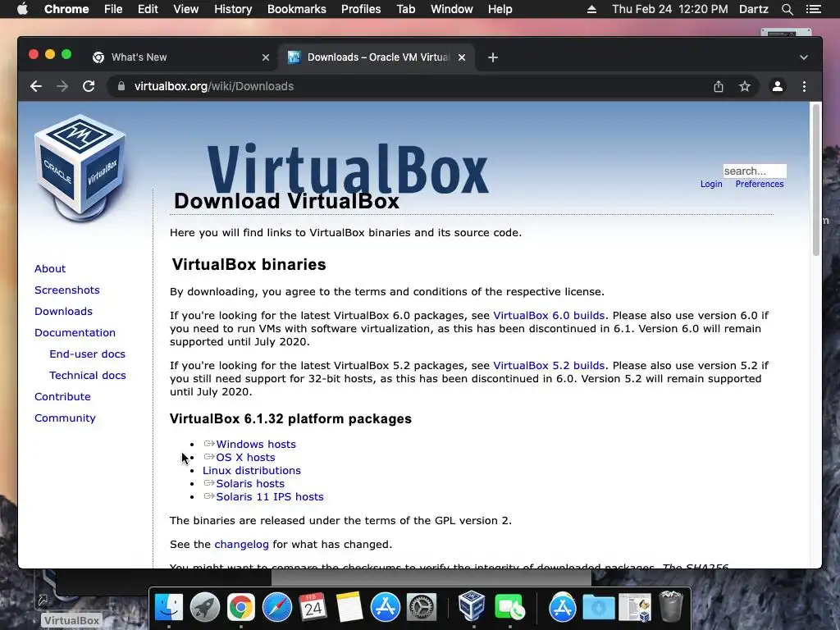The width and height of the screenshot is (840, 630).
Task: Open Safari from the dock
Action: (x=277, y=607)
